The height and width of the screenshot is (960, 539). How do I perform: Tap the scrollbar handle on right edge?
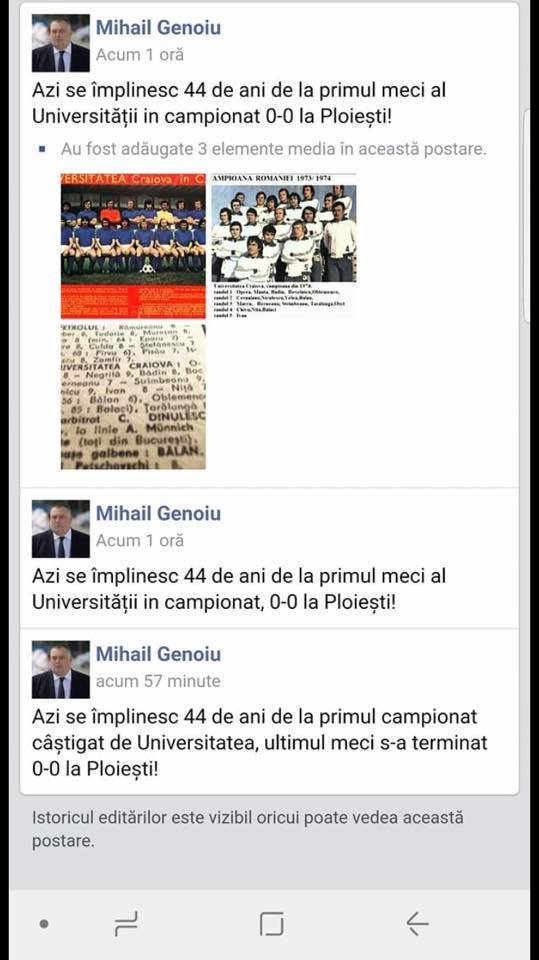[527, 216]
